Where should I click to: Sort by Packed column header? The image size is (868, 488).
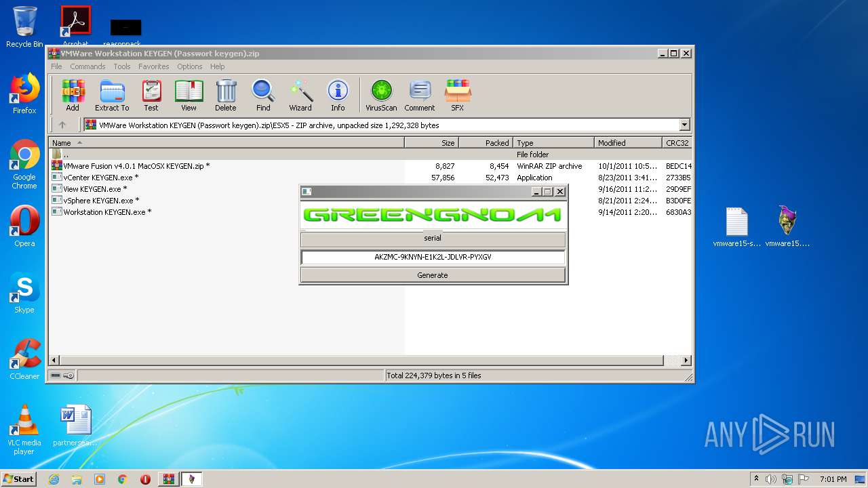click(486, 143)
